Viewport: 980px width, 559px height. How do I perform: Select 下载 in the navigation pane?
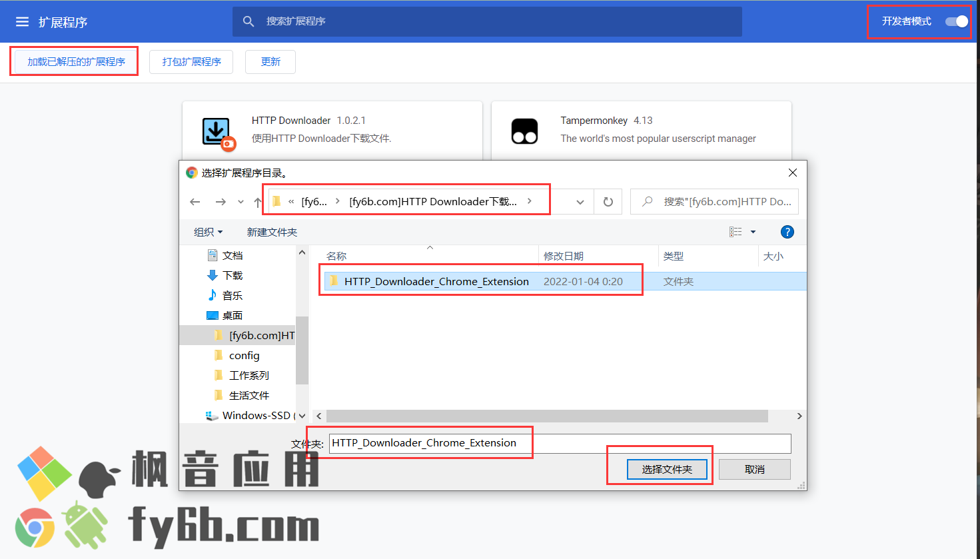click(233, 276)
